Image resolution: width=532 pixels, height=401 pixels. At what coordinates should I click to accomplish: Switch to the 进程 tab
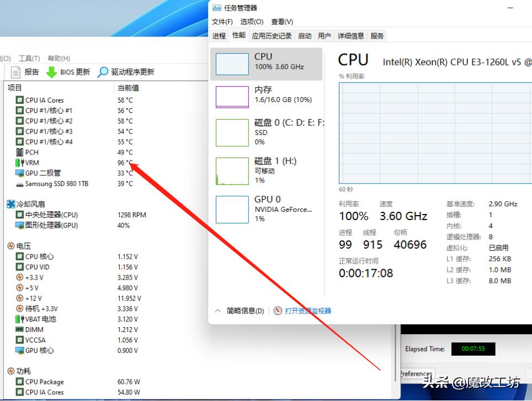click(219, 35)
